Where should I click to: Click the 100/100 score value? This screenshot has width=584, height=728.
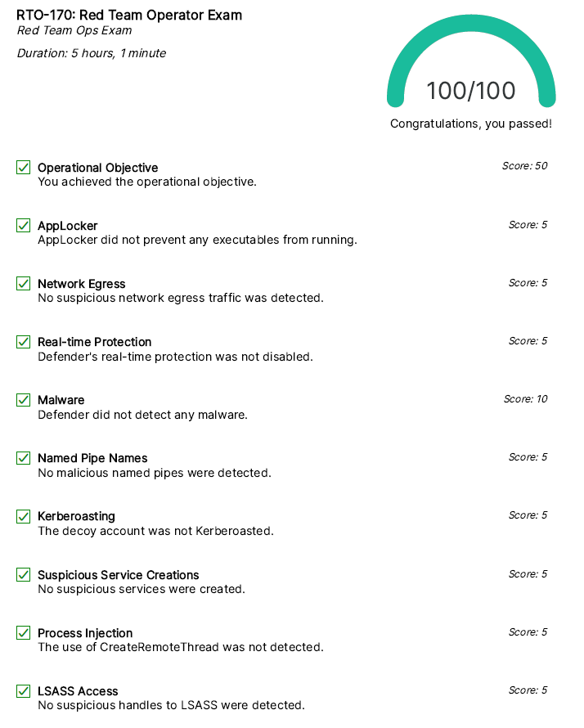(471, 91)
